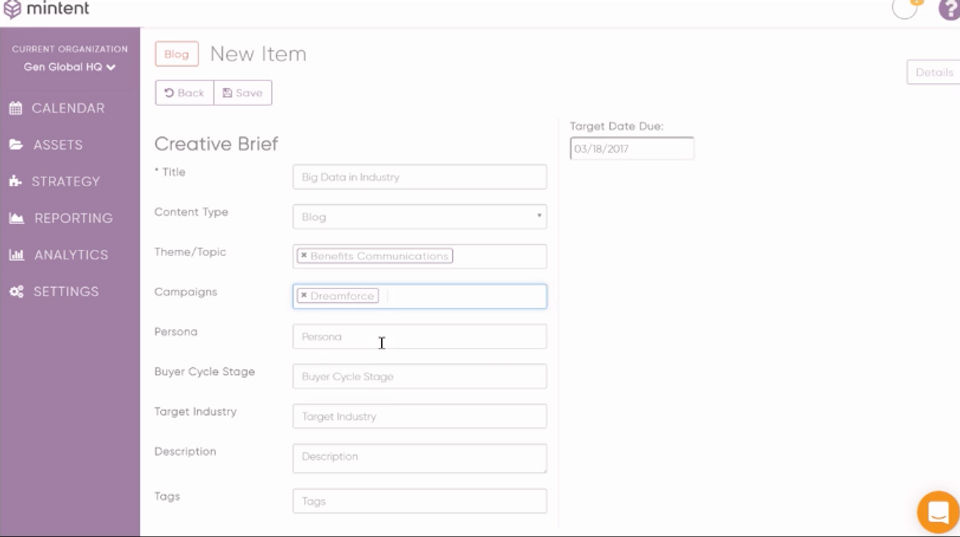The height and width of the screenshot is (537, 960).
Task: Open the orange chat widget
Action: coord(938,512)
